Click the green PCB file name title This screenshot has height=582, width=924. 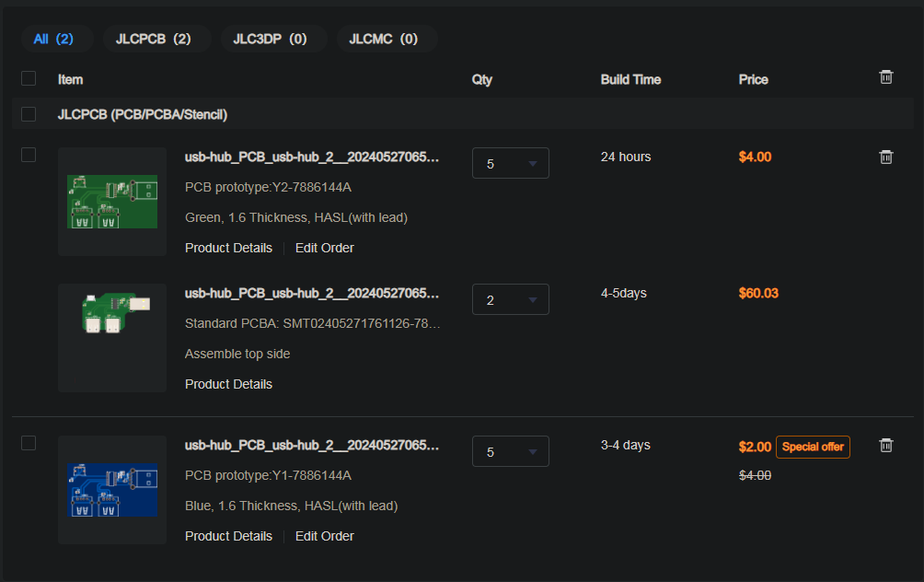312,157
